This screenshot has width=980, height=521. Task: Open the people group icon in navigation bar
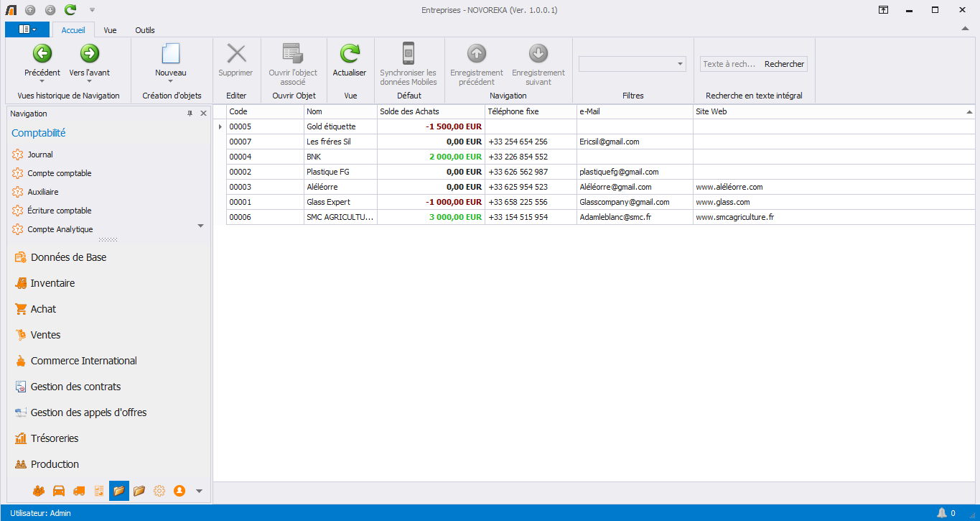click(x=39, y=491)
